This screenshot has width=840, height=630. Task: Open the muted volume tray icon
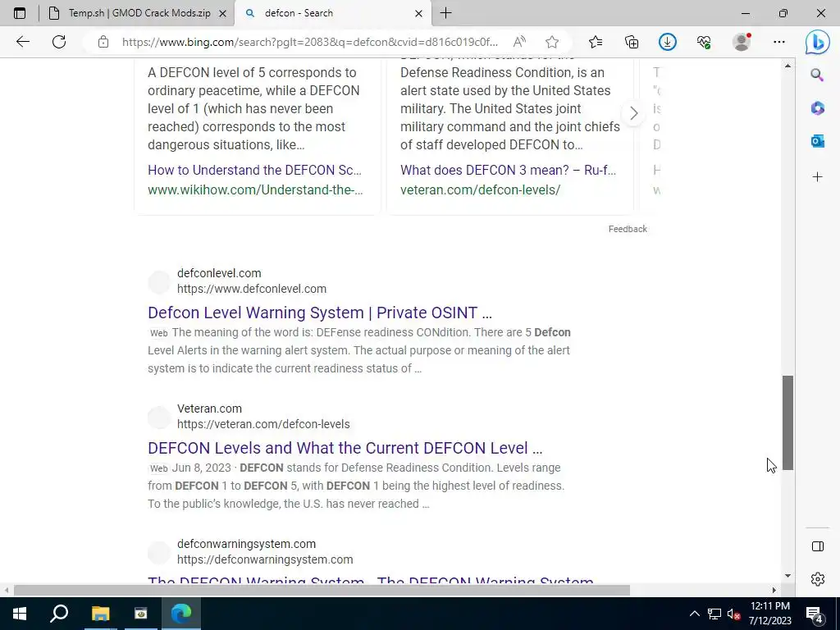tap(733, 614)
